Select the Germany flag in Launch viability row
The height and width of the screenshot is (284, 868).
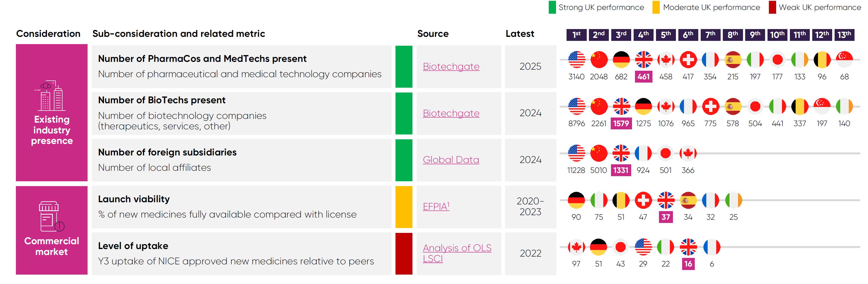[576, 201]
